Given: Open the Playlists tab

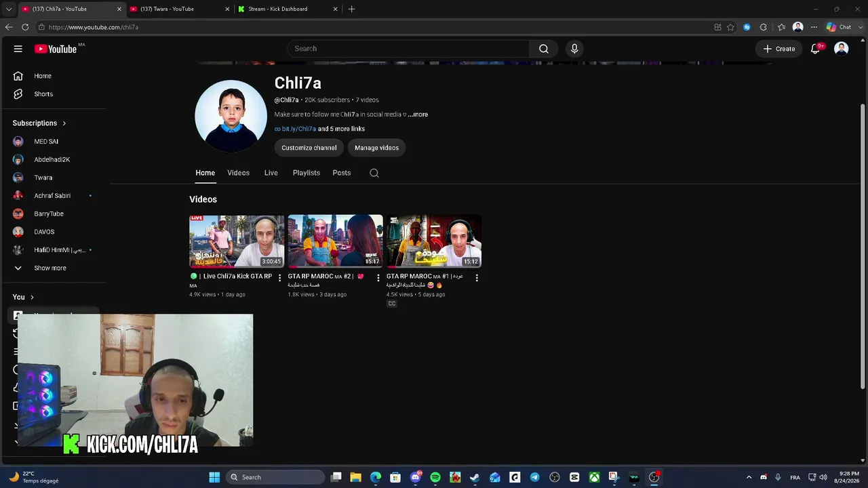Looking at the screenshot, I should click(307, 173).
